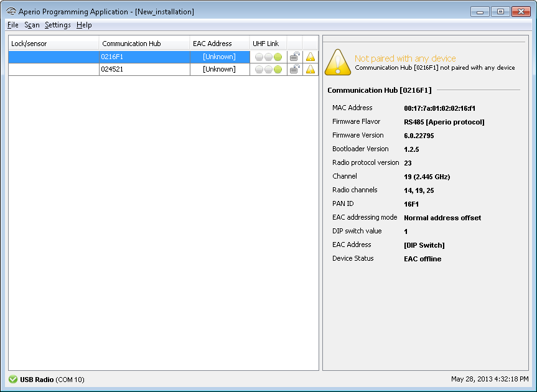
Task: Select communication hub 0216F1 cell
Action: [x=144, y=57]
